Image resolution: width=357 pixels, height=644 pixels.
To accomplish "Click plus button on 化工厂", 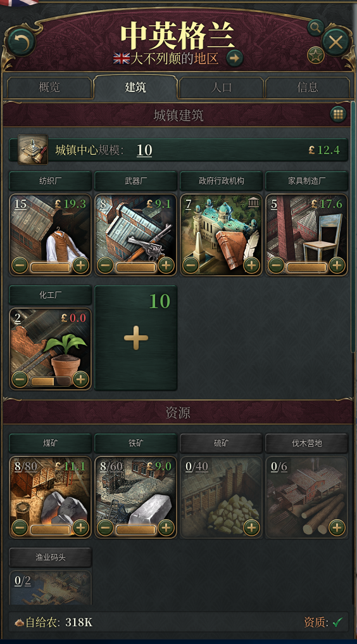I will pos(81,380).
